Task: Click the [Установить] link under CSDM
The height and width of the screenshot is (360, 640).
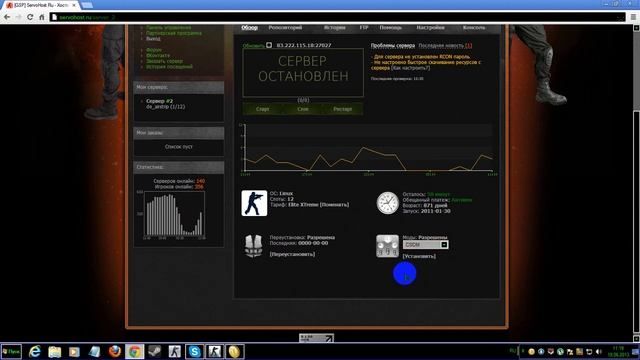Action: (x=419, y=256)
